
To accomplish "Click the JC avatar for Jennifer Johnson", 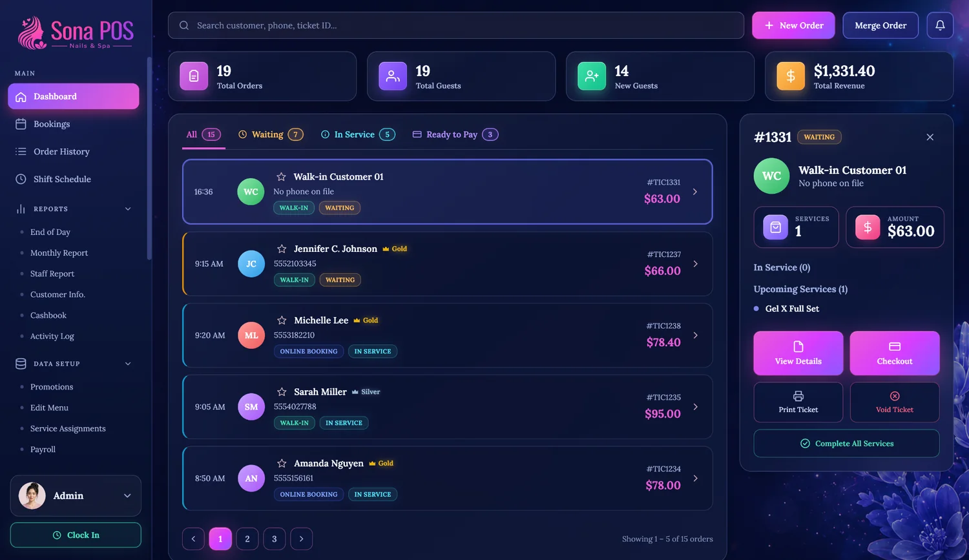I will pyautogui.click(x=251, y=264).
